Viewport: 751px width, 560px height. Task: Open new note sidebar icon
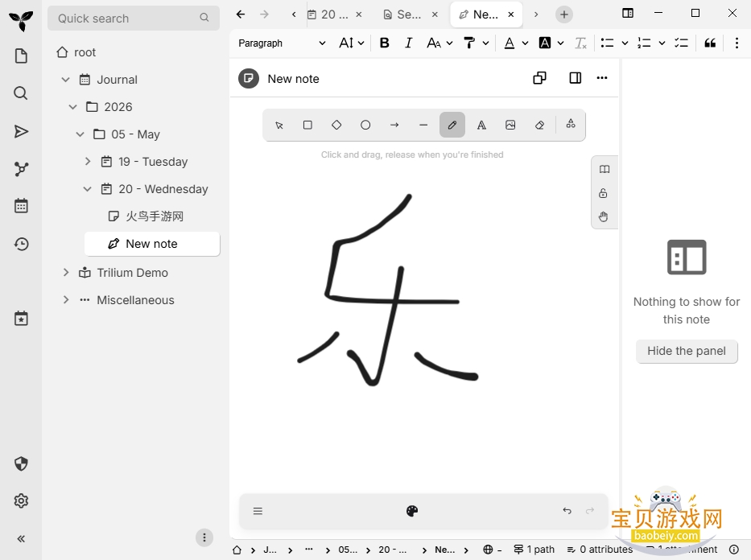pyautogui.click(x=21, y=56)
